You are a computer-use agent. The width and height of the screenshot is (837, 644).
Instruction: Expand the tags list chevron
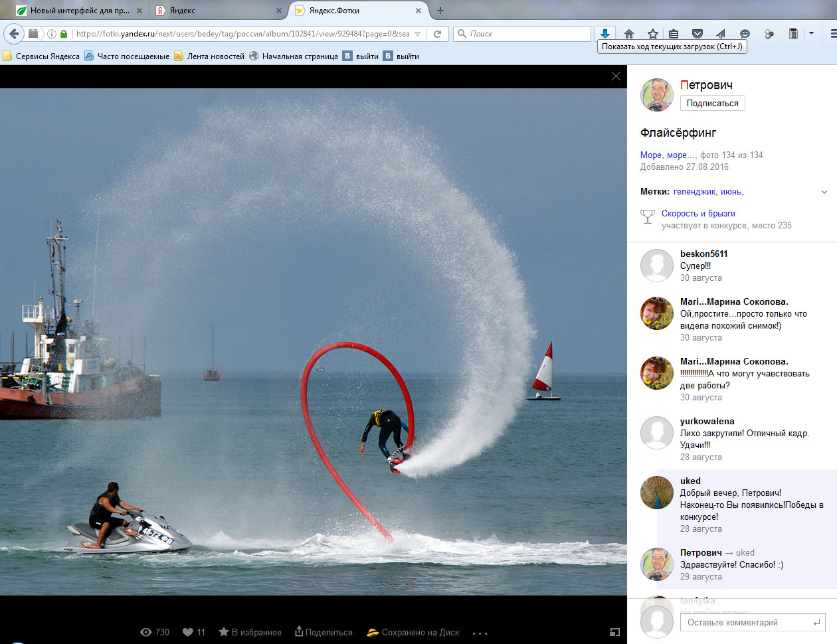click(x=824, y=192)
